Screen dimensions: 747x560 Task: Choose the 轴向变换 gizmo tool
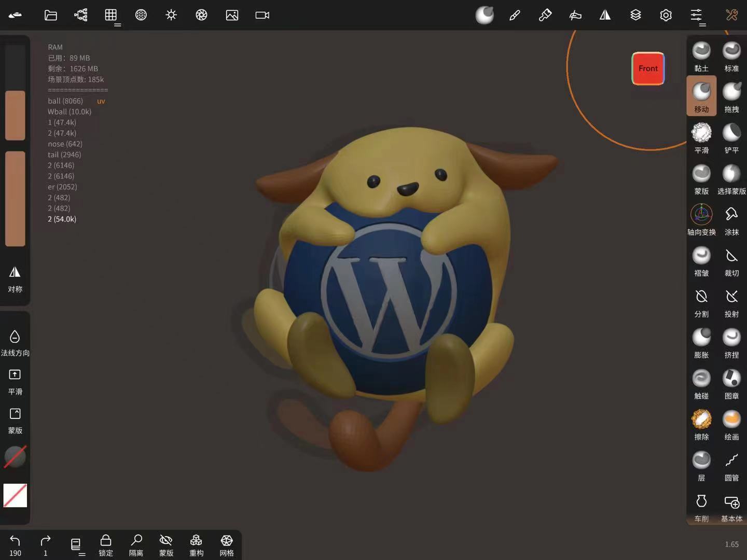701,220
